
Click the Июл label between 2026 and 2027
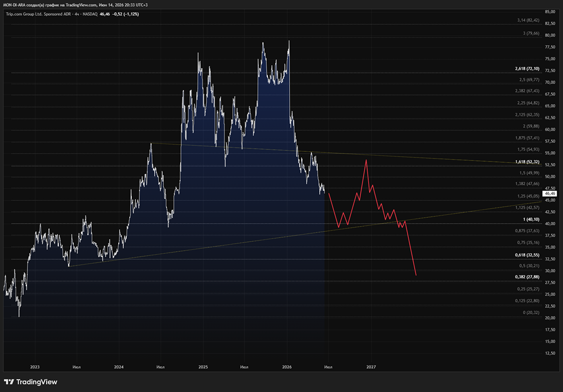pyautogui.click(x=328, y=367)
